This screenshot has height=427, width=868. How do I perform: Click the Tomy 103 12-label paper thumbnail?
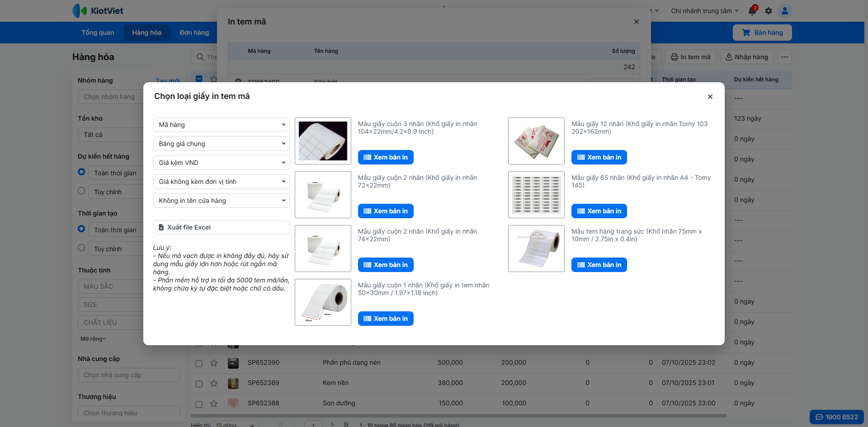[x=536, y=141]
